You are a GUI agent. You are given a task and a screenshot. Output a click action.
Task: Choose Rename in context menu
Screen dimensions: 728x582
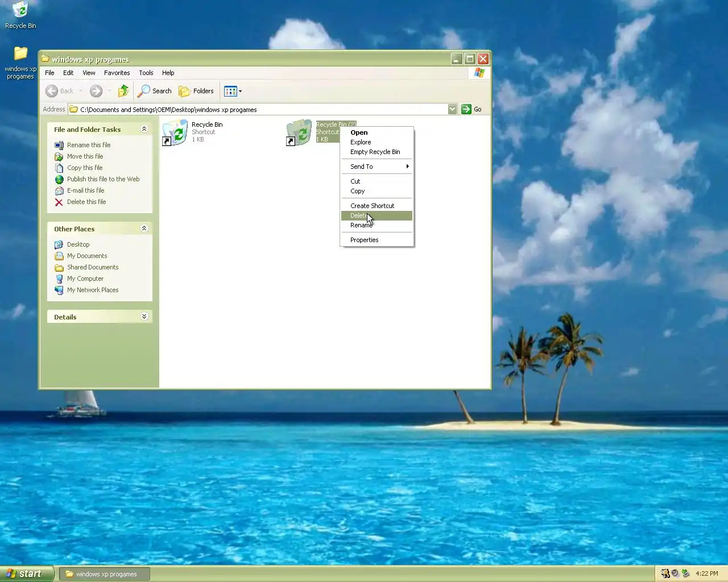pos(377,225)
